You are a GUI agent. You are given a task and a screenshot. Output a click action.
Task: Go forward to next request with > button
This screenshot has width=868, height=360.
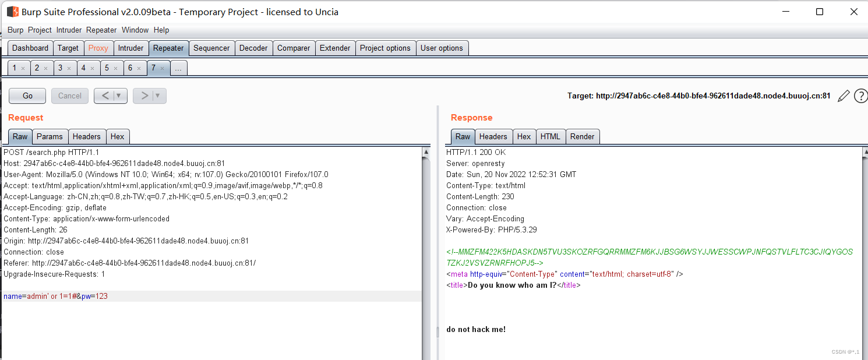point(144,96)
